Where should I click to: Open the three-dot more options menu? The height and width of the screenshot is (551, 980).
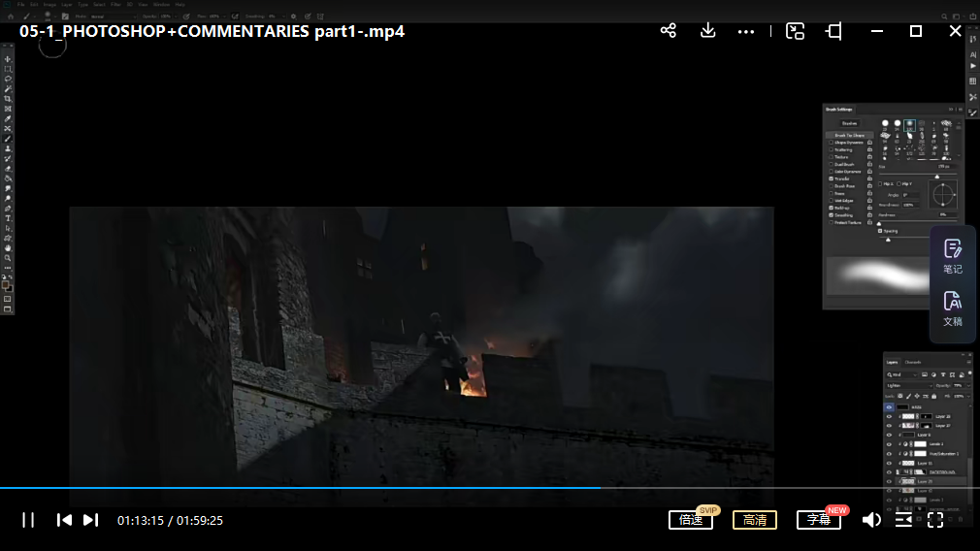pos(745,32)
